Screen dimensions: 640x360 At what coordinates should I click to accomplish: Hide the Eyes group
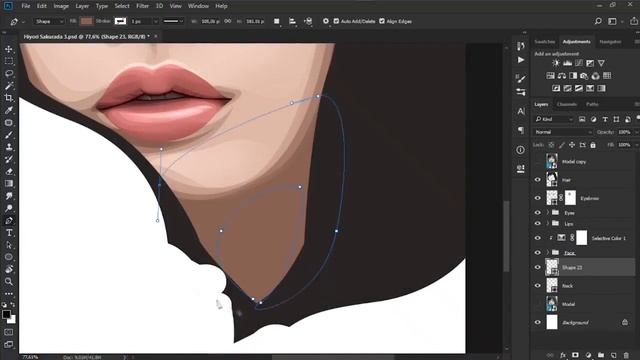click(x=538, y=213)
